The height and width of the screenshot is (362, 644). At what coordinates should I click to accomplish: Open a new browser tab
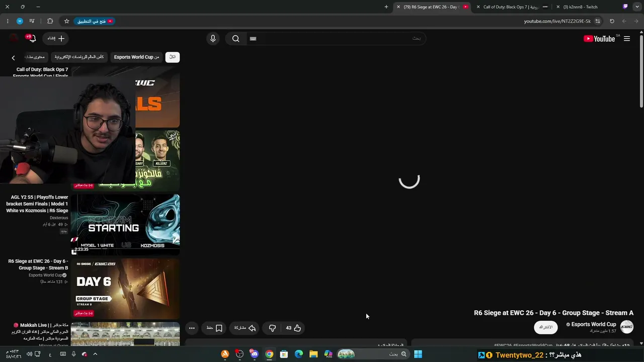(386, 7)
